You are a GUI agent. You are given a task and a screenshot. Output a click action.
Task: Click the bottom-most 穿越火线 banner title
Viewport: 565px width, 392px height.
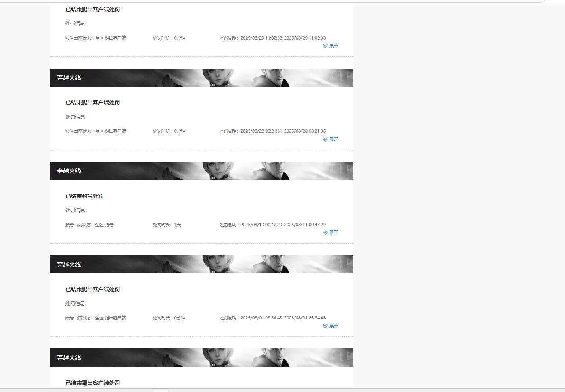69,358
